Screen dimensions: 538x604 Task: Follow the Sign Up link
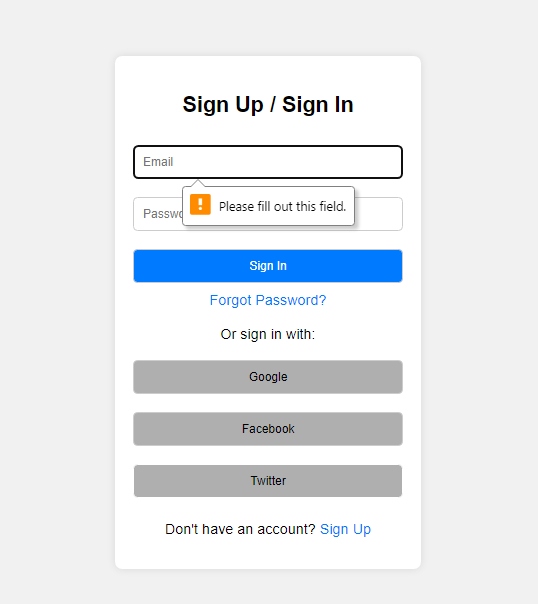coord(345,529)
